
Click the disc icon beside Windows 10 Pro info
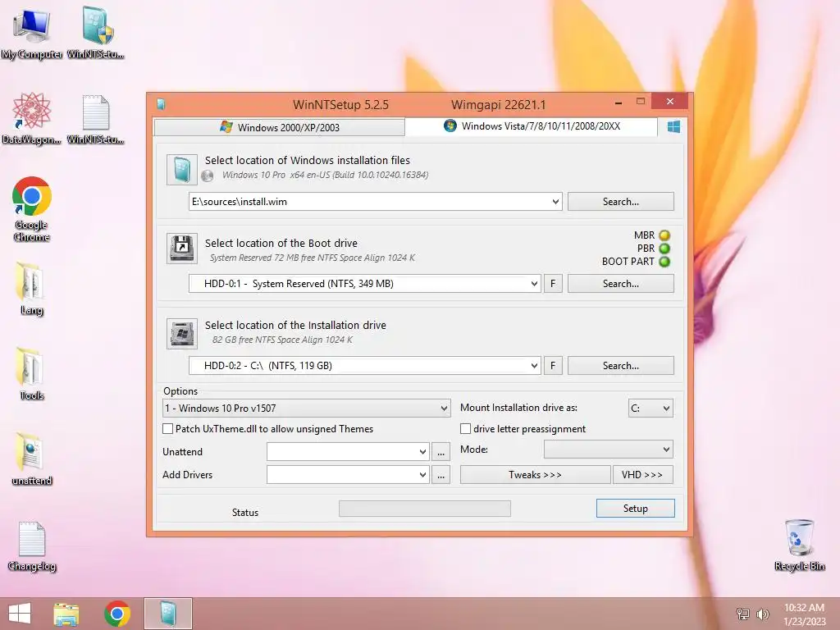208,176
